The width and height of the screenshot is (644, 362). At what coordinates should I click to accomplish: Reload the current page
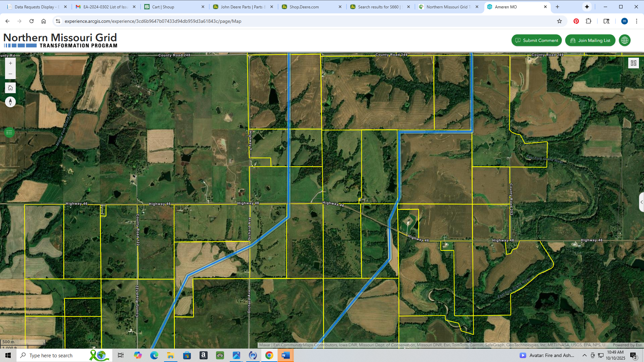32,21
